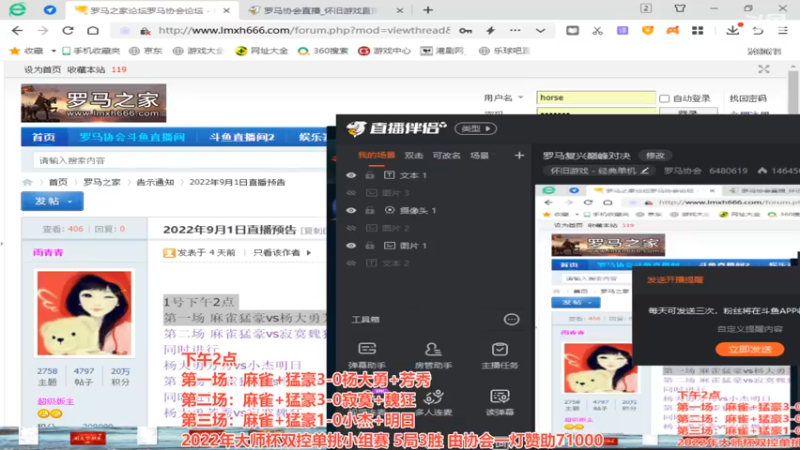Click the 修改 button beside stream title

click(656, 156)
